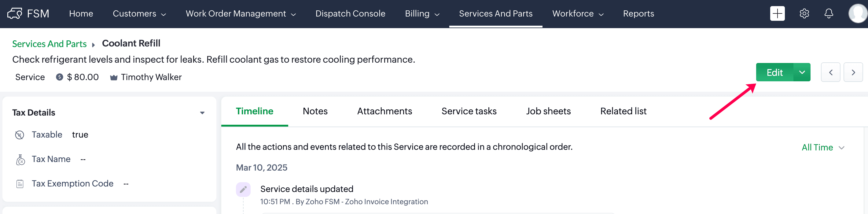Open the Service tasks tab
868x214 pixels.
(x=469, y=111)
